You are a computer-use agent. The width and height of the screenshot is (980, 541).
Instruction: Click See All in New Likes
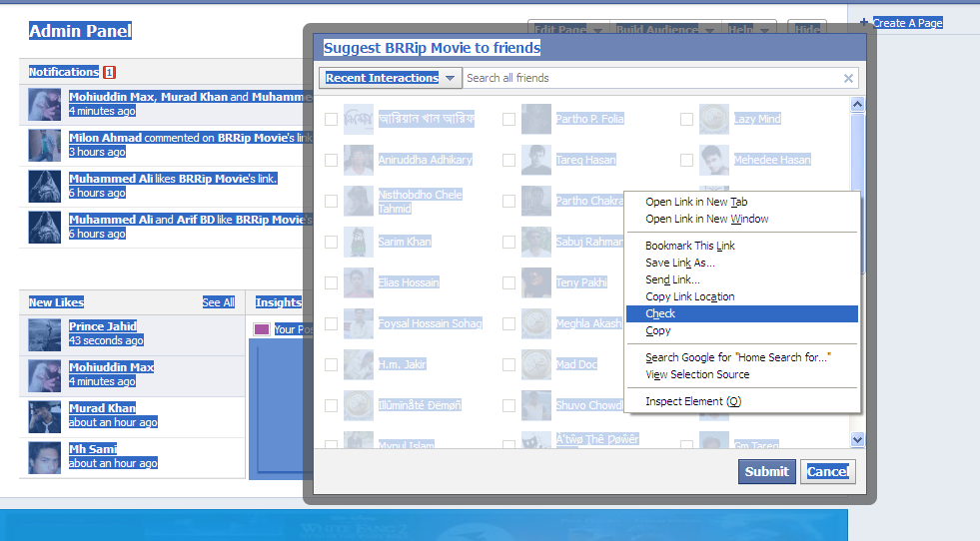(x=218, y=302)
